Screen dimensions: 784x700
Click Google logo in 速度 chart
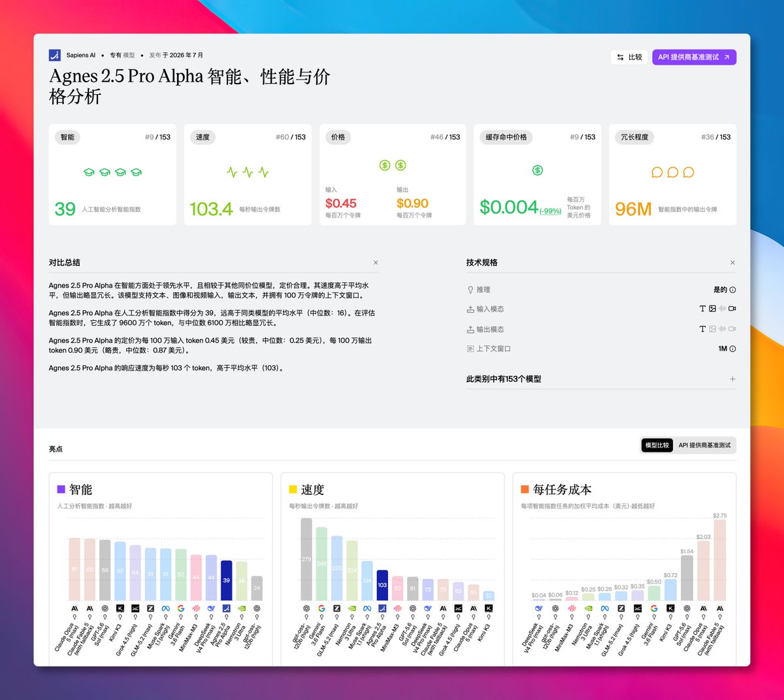coord(321,608)
